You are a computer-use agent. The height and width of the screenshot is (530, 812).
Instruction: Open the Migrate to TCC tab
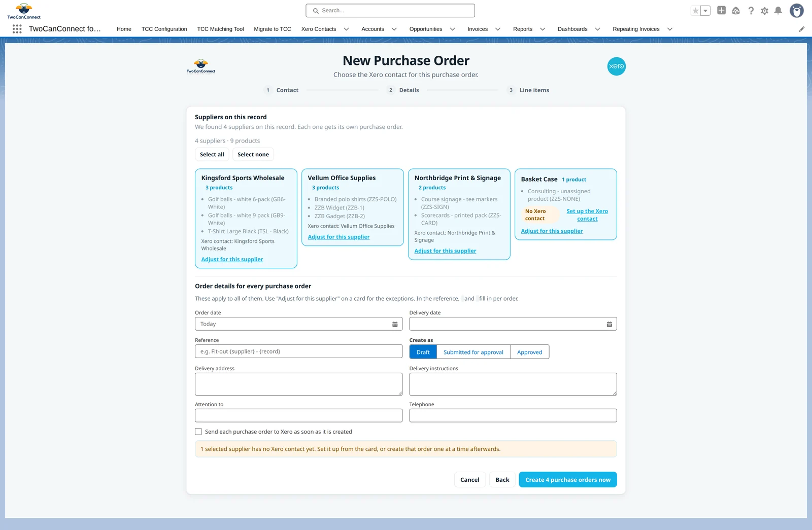pyautogui.click(x=273, y=29)
